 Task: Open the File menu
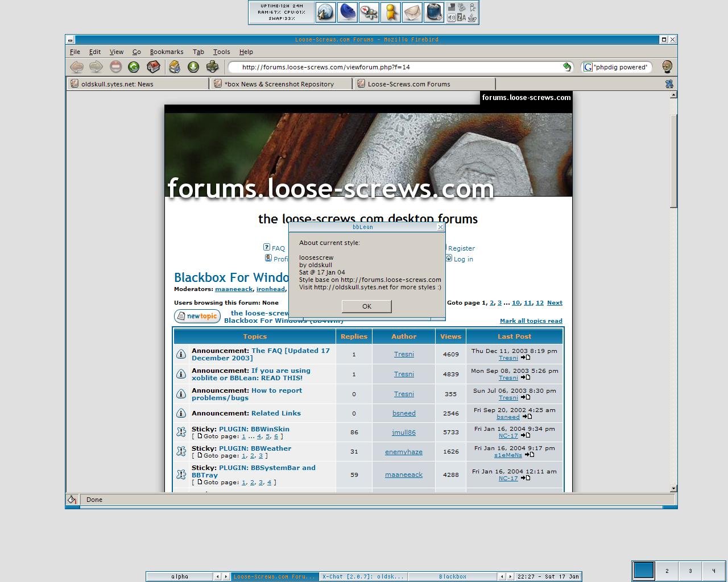pyautogui.click(x=75, y=52)
